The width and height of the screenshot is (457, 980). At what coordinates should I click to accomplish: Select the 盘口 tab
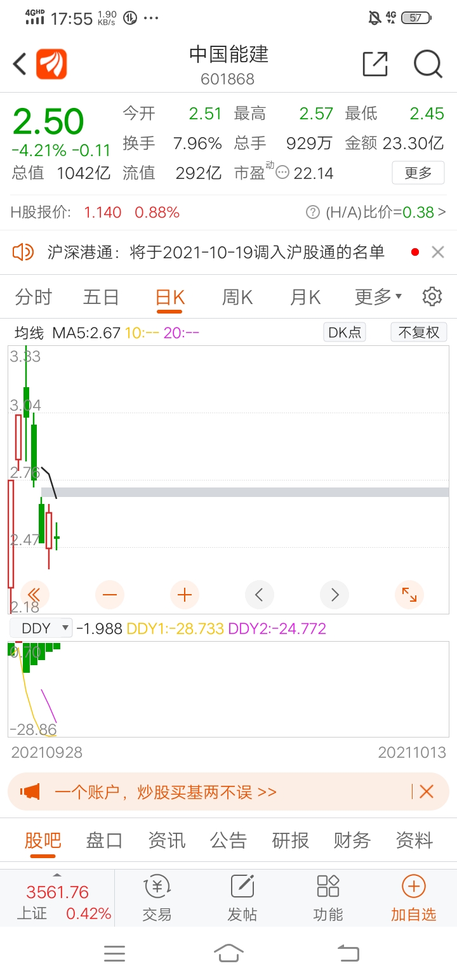[x=104, y=840]
